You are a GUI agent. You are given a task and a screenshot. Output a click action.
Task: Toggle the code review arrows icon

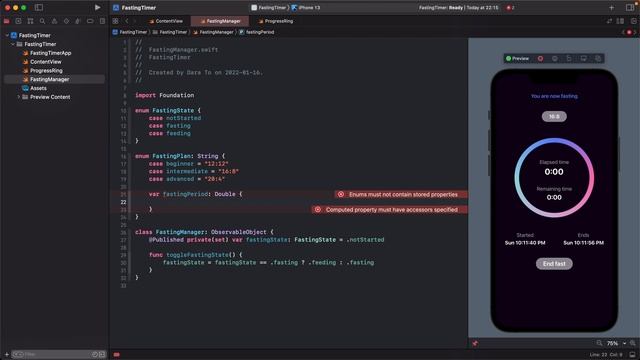609,21
